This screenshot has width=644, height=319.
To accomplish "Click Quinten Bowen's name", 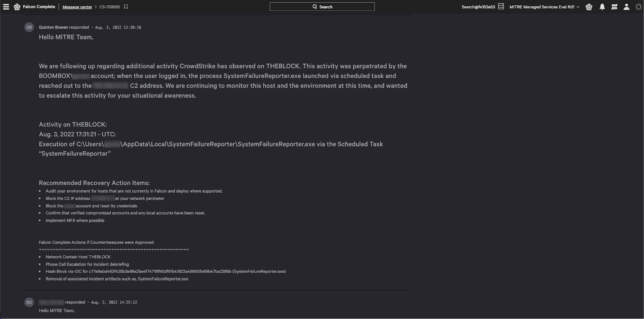I will click(53, 27).
